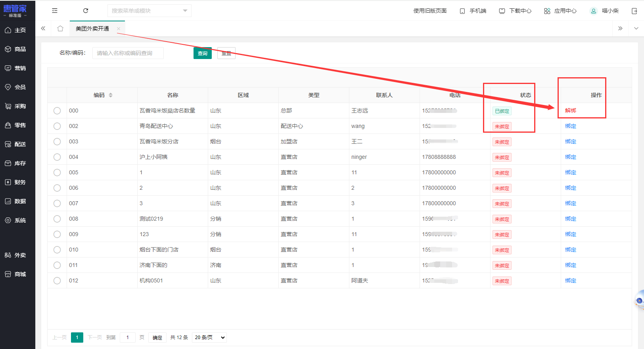The width and height of the screenshot is (644, 349).
Task: Select radio button for row 002
Action: point(57,126)
